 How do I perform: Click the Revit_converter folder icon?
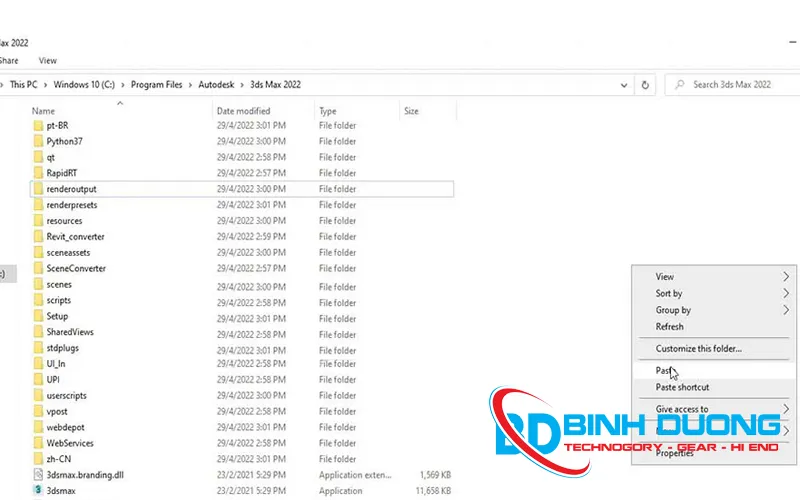[38, 236]
